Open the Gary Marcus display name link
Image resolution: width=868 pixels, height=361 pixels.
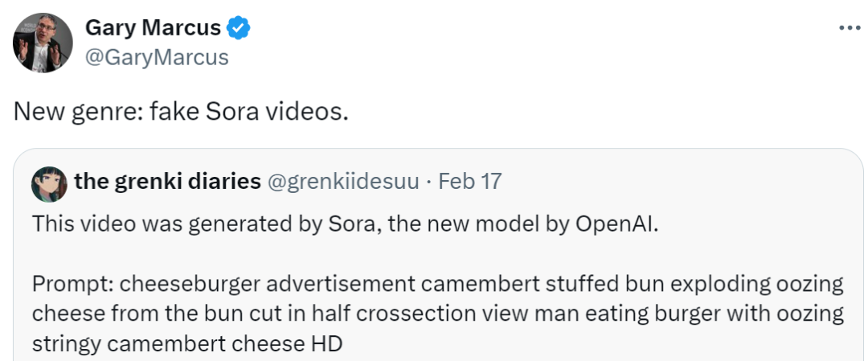pyautogui.click(x=153, y=28)
